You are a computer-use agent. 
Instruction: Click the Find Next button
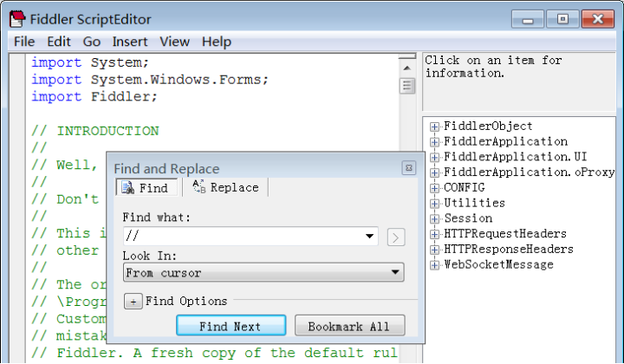click(231, 326)
